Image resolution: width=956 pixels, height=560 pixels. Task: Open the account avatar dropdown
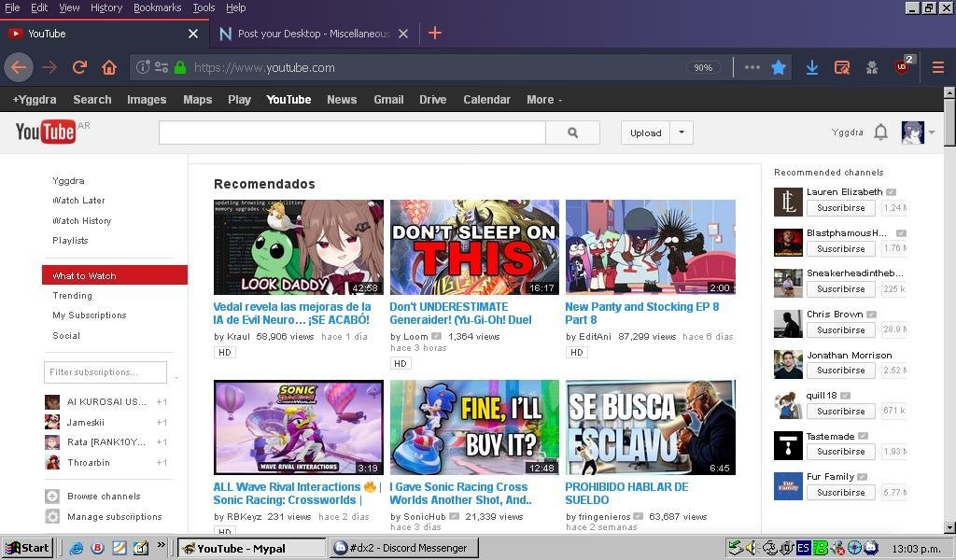(x=918, y=133)
